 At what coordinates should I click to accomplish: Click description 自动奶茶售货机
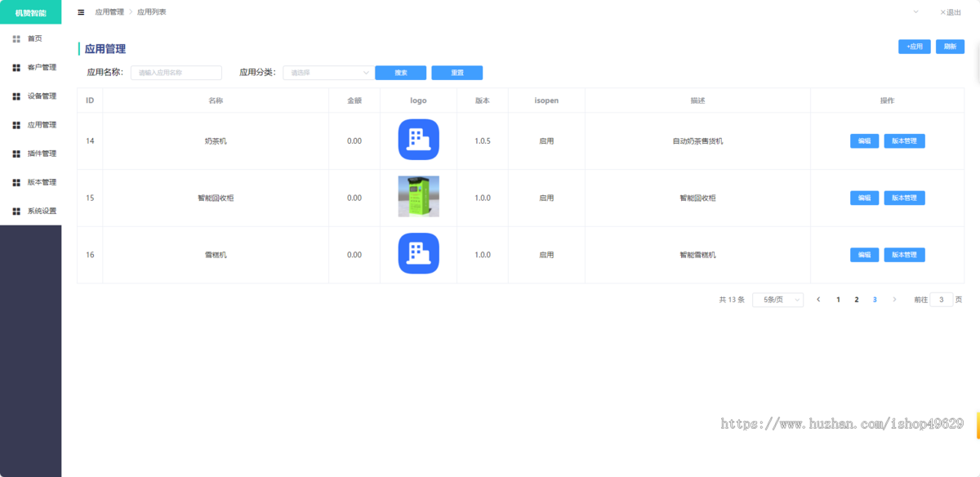[697, 141]
